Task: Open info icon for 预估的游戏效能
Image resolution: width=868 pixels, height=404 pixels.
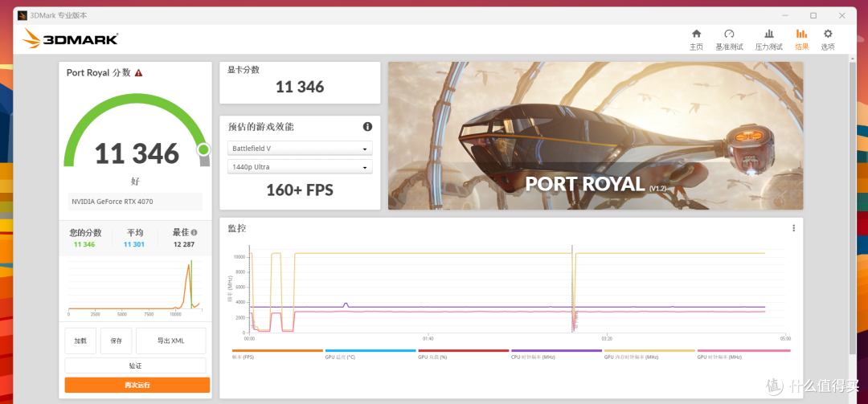Action: click(367, 127)
